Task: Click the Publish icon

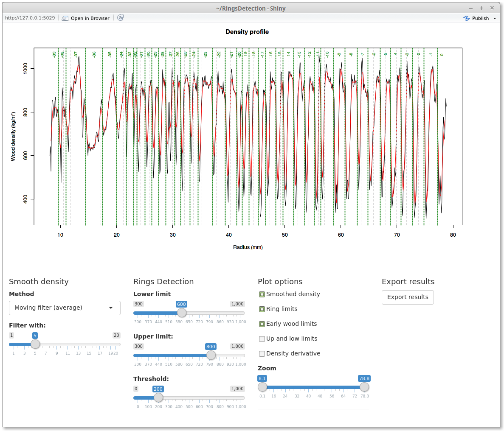Action: (466, 18)
